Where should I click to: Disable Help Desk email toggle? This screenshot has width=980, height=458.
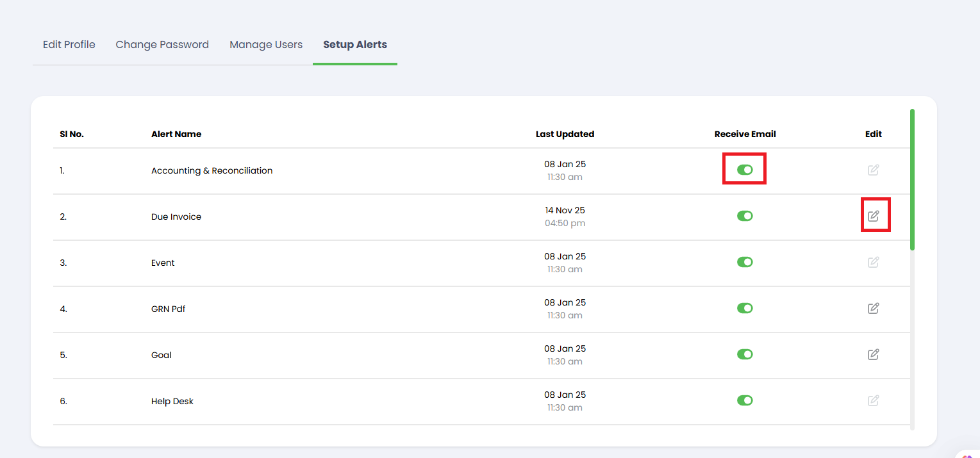(x=744, y=400)
